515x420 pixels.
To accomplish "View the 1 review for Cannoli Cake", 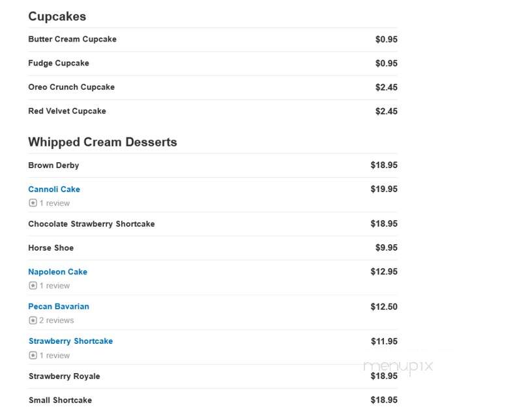I will 55,203.
